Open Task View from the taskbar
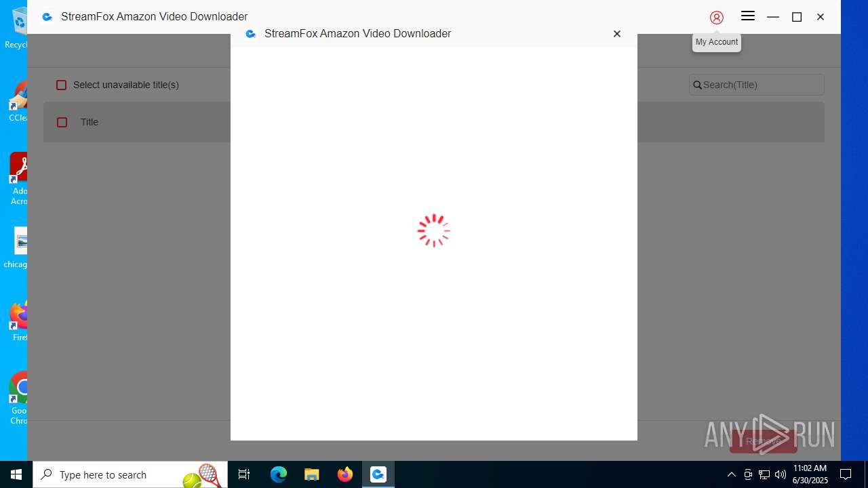The height and width of the screenshot is (488, 868). pos(244,474)
